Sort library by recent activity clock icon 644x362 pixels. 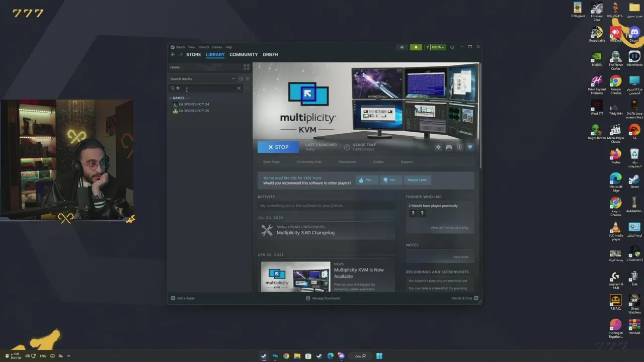tap(241, 79)
